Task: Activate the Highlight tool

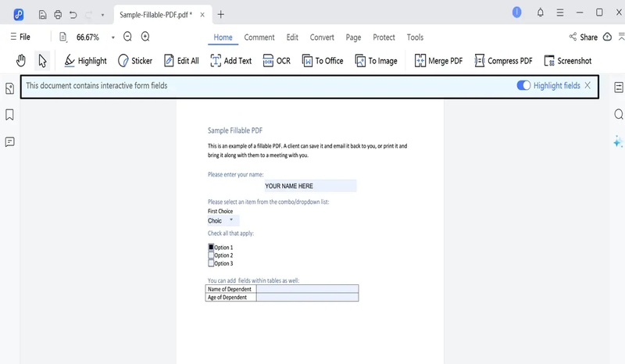Action: click(x=85, y=61)
